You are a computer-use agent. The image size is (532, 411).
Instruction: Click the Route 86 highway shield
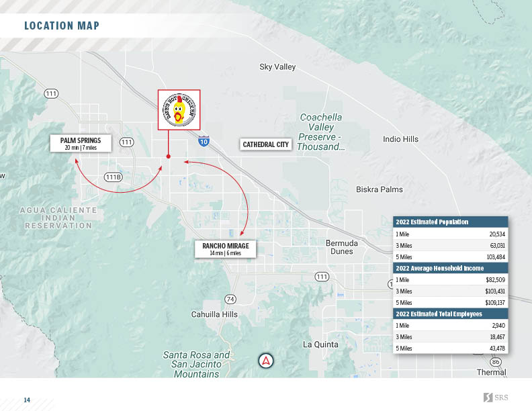point(496,362)
